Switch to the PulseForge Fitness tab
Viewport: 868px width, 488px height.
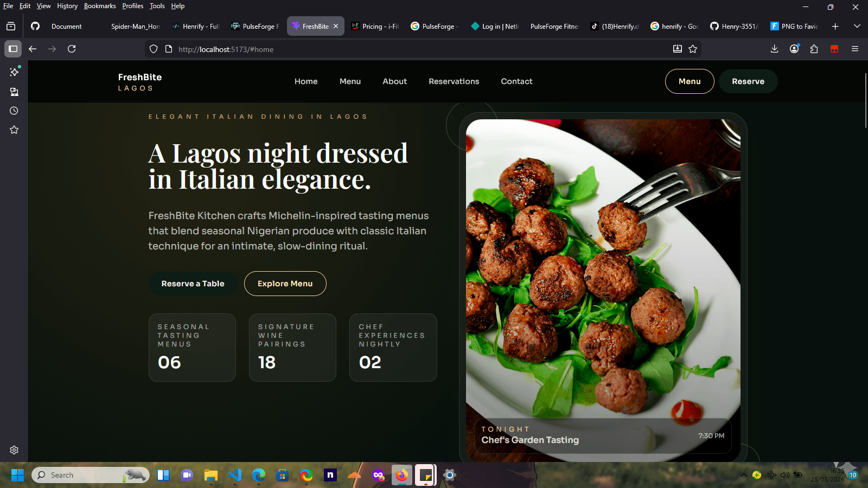point(554,26)
